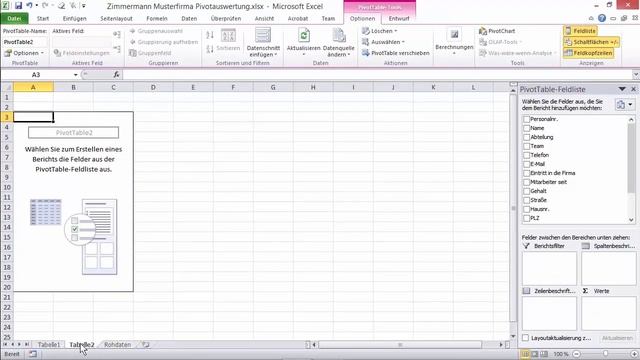This screenshot has height=360, width=640.
Task: Click the 100 % zoom level
Action: point(561,354)
